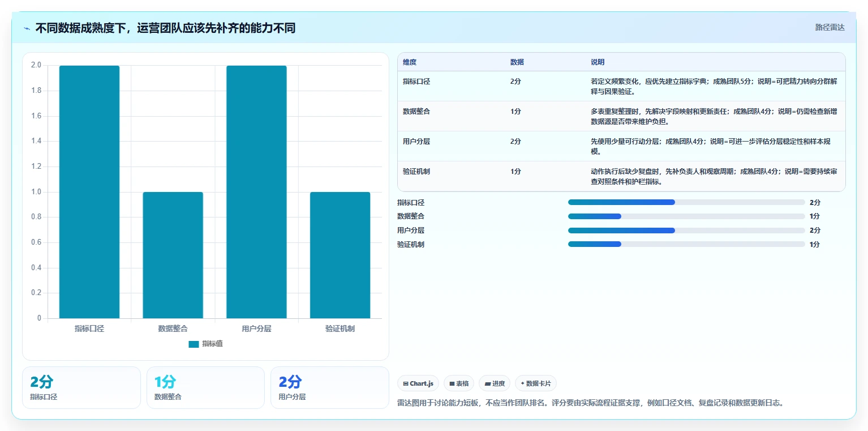
Task: Click the 指标口径 label beside its progress bar
Action: pyautogui.click(x=411, y=202)
